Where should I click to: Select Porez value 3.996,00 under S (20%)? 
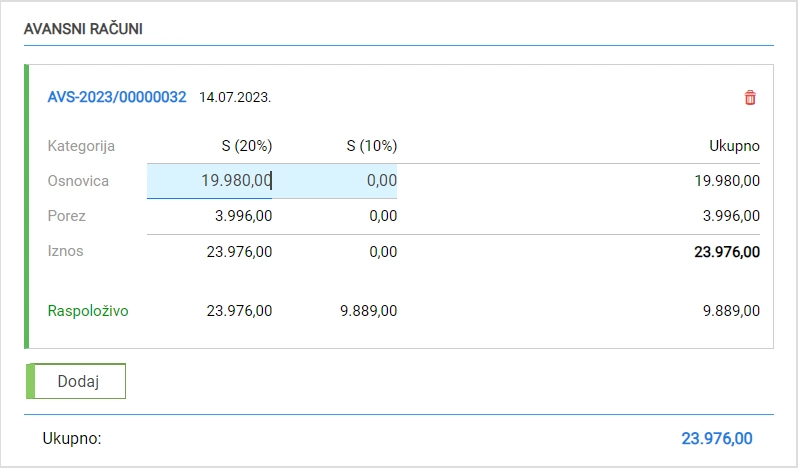tap(243, 216)
